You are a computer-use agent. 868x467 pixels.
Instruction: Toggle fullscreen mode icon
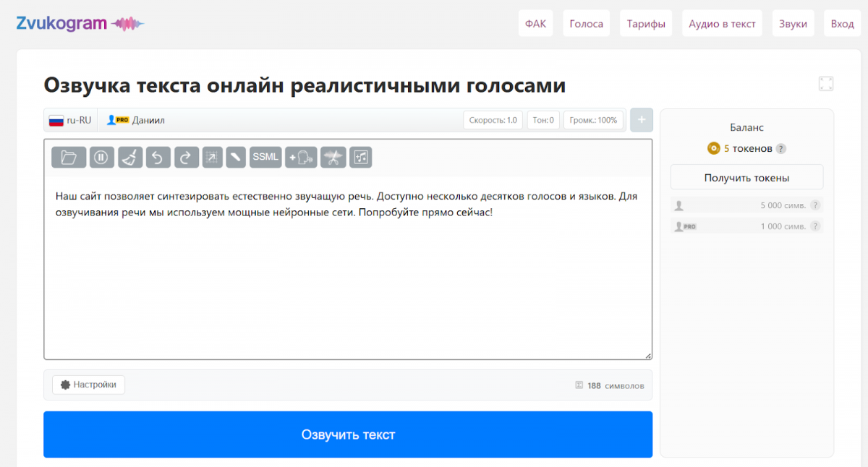point(826,84)
